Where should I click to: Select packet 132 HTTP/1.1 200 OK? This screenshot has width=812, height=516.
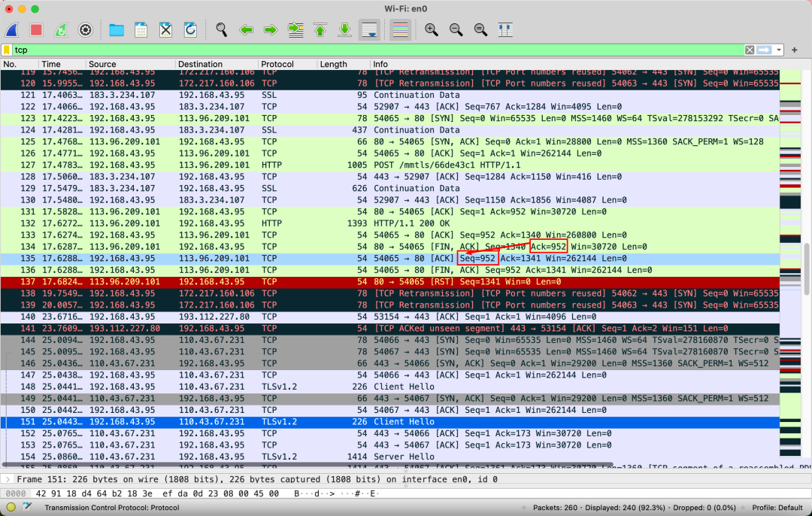coord(390,223)
